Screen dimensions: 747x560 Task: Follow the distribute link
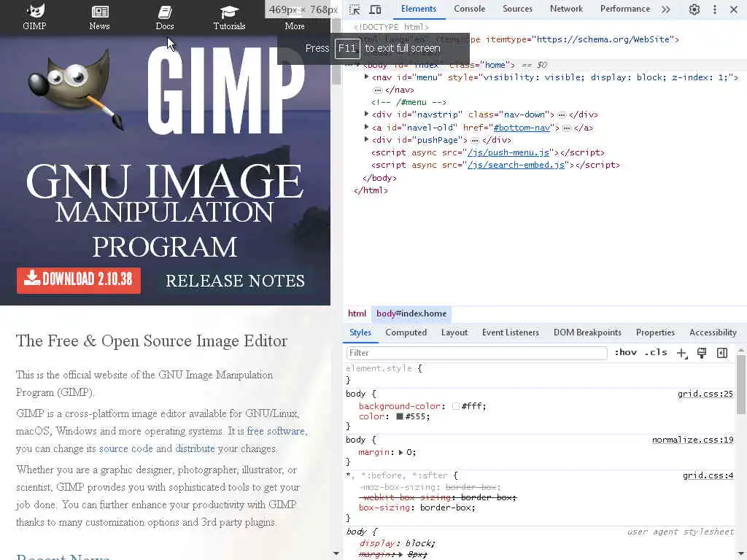point(195,448)
